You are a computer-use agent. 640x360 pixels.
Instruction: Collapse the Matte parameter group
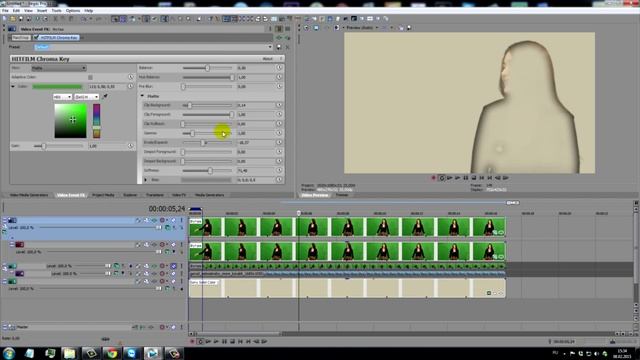click(x=142, y=96)
